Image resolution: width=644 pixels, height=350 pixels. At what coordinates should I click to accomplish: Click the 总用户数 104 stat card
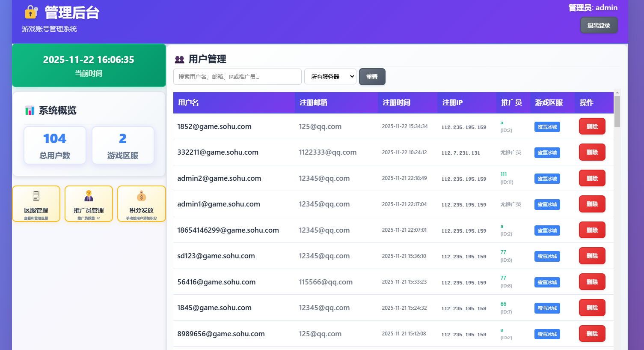[55, 145]
